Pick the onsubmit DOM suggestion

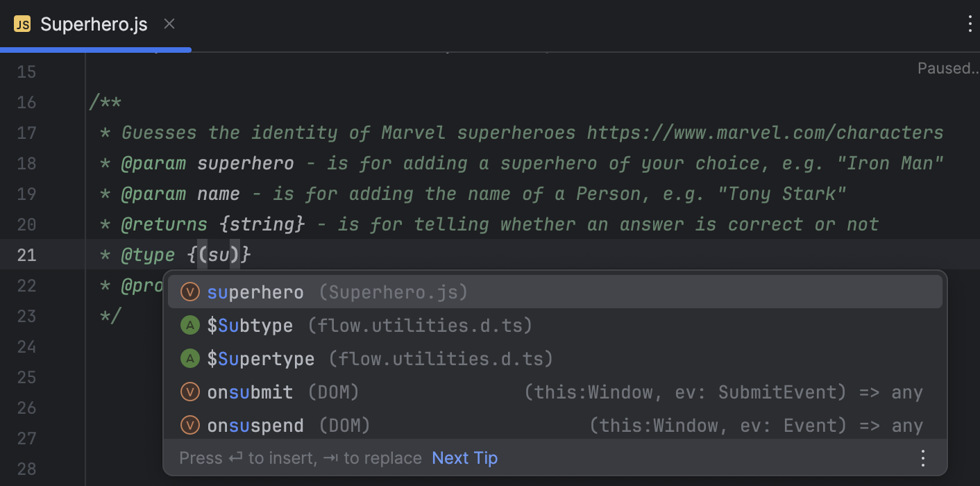250,392
